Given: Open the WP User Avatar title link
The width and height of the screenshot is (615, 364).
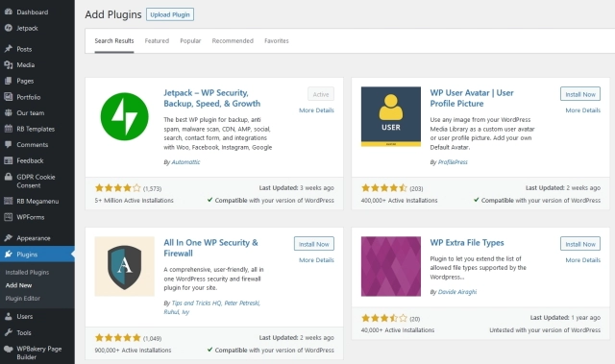Looking at the screenshot, I should coord(472,98).
